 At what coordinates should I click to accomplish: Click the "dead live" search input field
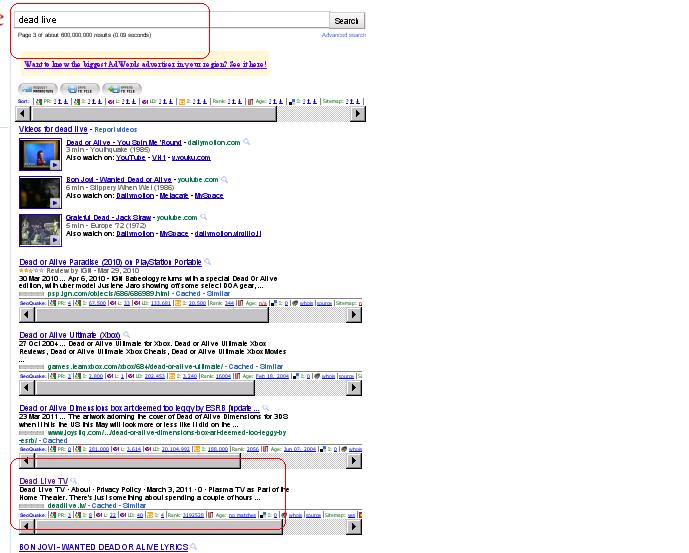[x=172, y=20]
